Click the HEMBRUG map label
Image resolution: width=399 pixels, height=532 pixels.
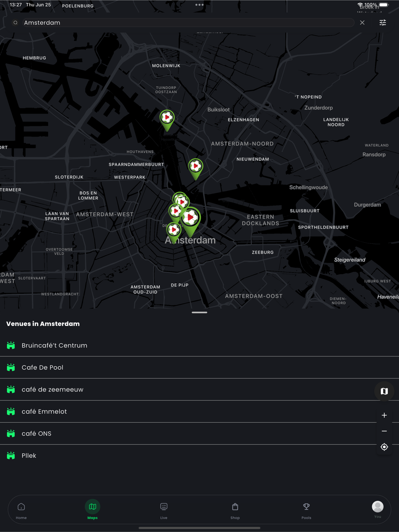(34, 58)
